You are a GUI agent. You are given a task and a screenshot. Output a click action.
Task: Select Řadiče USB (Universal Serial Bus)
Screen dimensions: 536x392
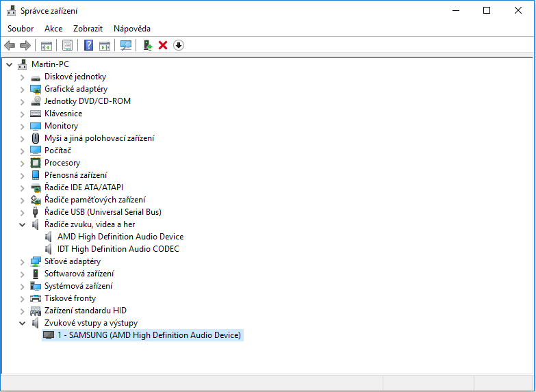pos(103,212)
